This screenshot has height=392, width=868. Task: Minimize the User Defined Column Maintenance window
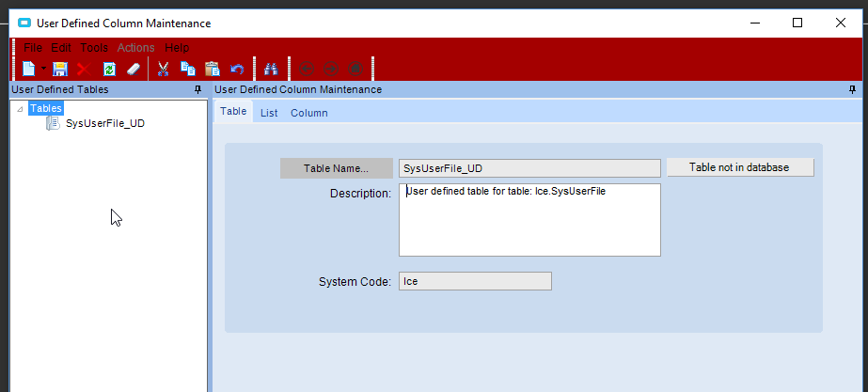point(754,23)
